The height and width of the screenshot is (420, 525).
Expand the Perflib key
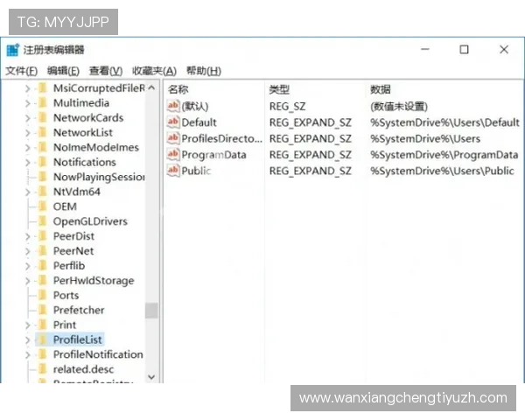(x=28, y=266)
